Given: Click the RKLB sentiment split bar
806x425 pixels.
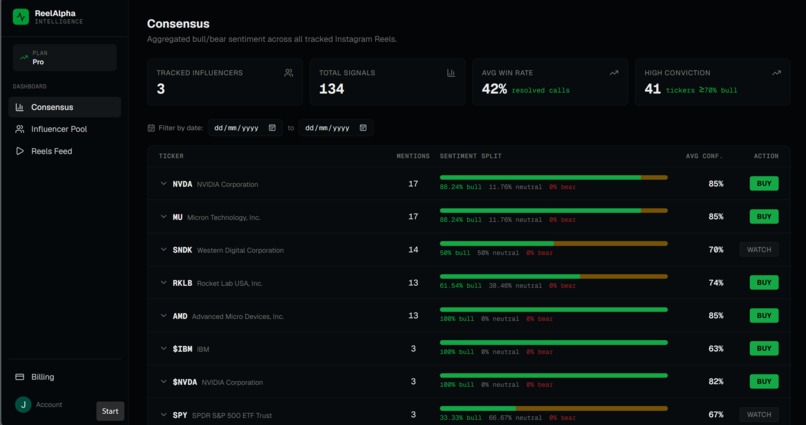Looking at the screenshot, I should coord(554,276).
